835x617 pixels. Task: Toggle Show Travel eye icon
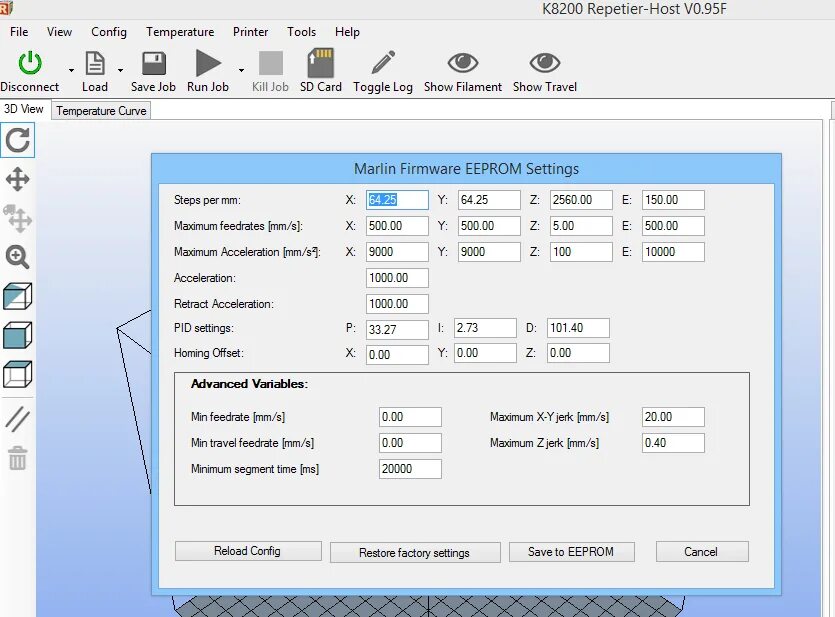[x=545, y=63]
